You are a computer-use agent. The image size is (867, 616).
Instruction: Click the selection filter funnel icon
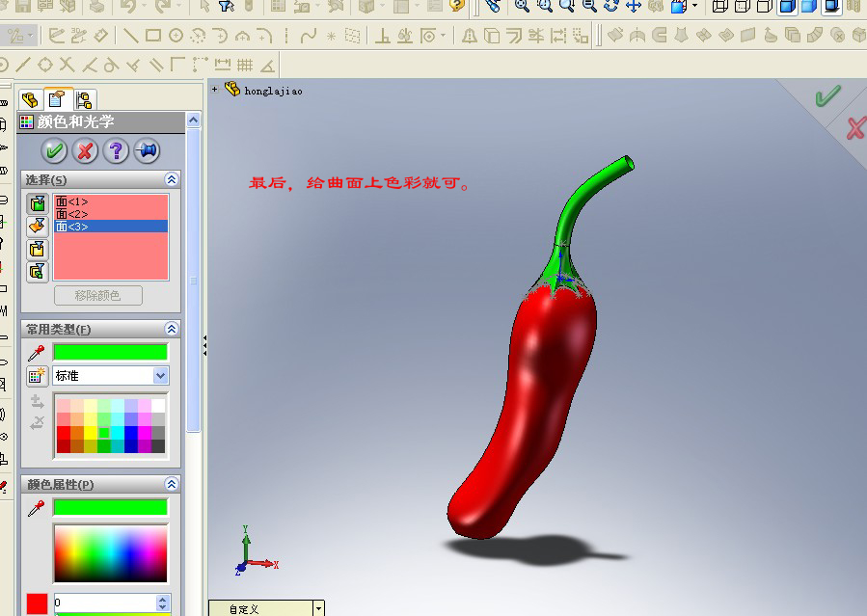(226, 6)
